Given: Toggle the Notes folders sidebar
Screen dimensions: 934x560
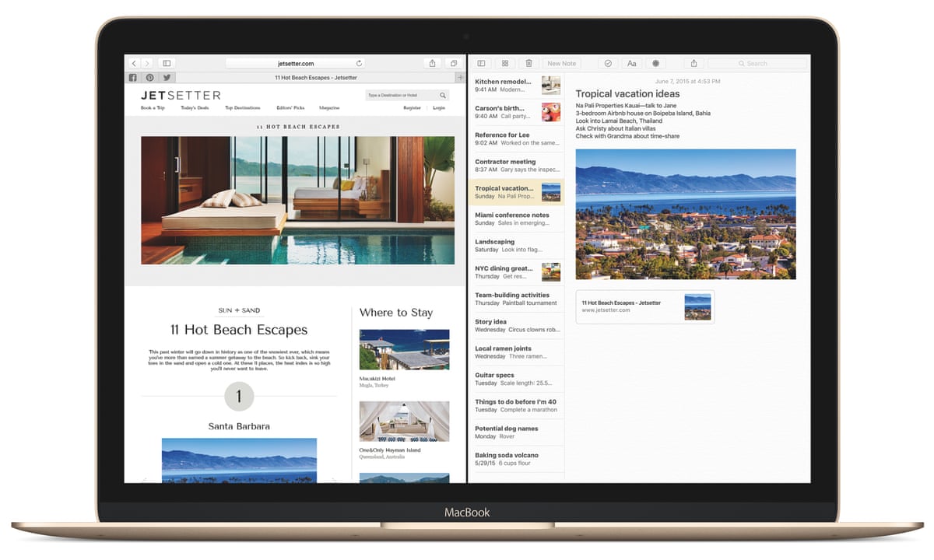Looking at the screenshot, I should [x=482, y=63].
